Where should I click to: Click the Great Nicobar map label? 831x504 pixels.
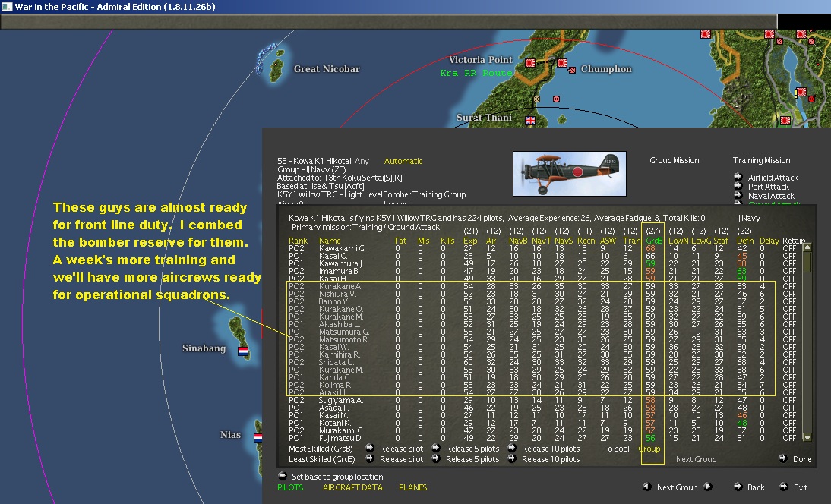tap(327, 69)
